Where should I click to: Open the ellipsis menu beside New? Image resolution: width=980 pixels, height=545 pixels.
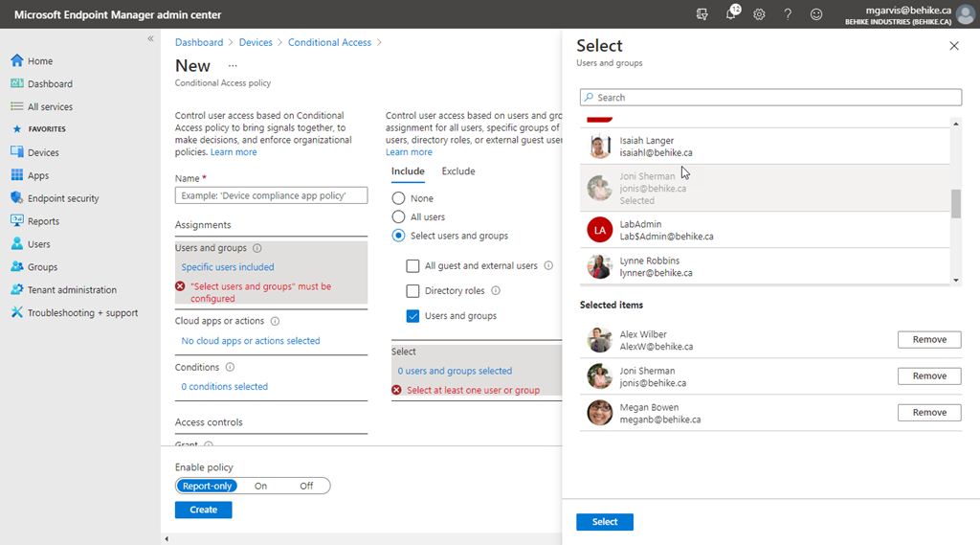[x=233, y=66]
